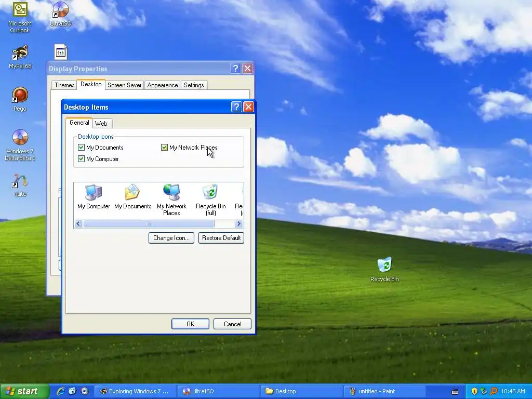532x399 pixels.
Task: Cancel the Desktop Items dialog
Action: pyautogui.click(x=232, y=324)
